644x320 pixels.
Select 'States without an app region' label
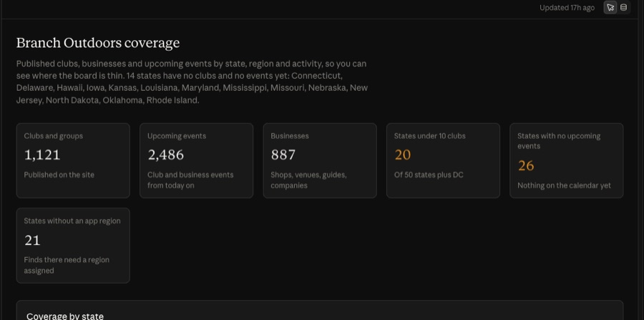pos(72,221)
